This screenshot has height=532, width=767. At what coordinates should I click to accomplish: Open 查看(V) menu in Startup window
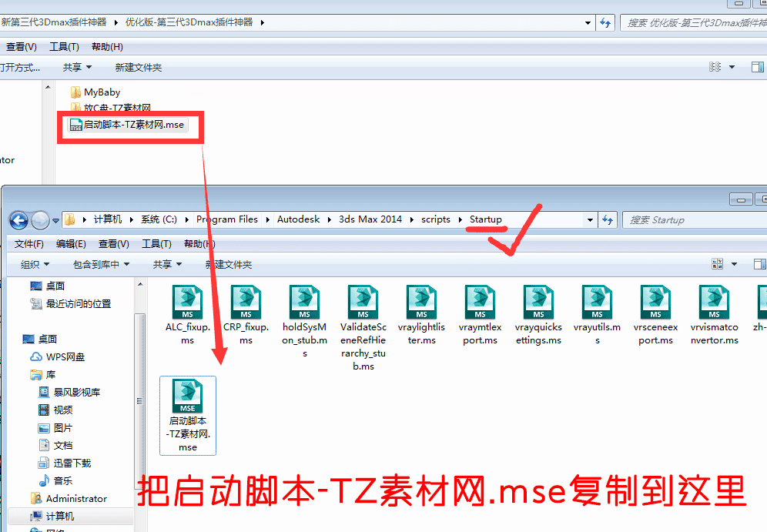click(113, 243)
